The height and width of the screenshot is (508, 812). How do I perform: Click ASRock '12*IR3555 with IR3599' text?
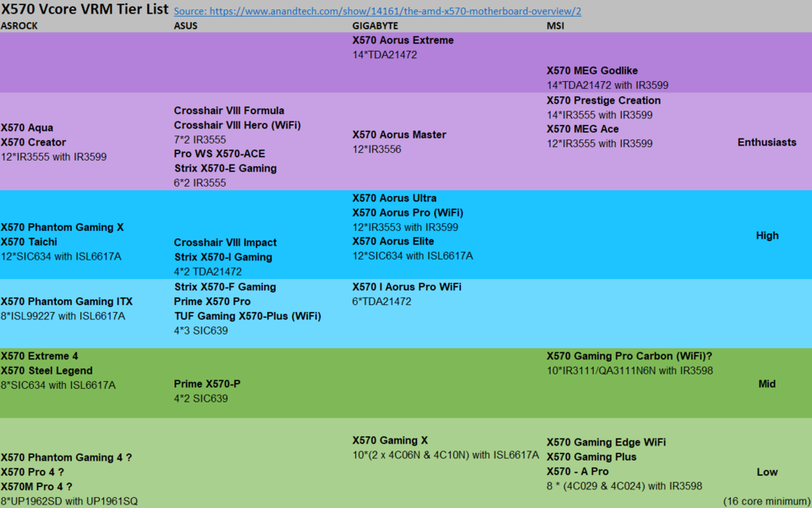pyautogui.click(x=54, y=156)
